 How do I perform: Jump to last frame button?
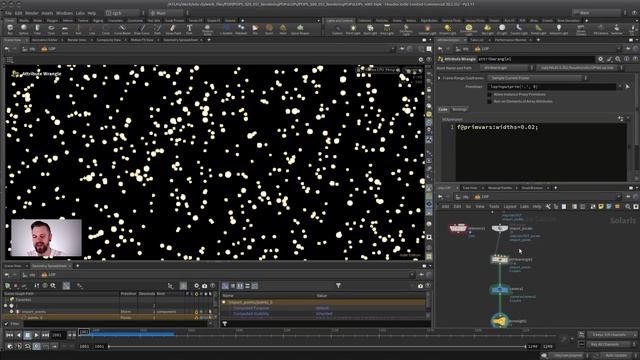(45, 335)
